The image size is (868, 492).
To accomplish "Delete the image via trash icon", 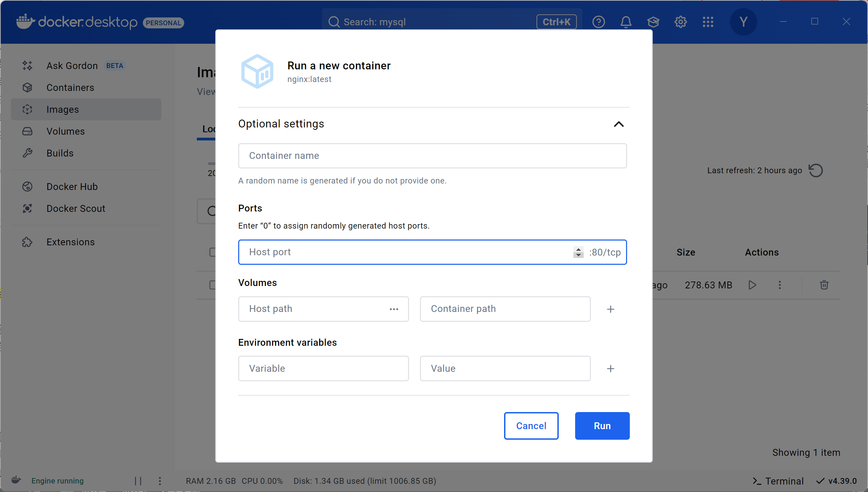I will [x=824, y=285].
